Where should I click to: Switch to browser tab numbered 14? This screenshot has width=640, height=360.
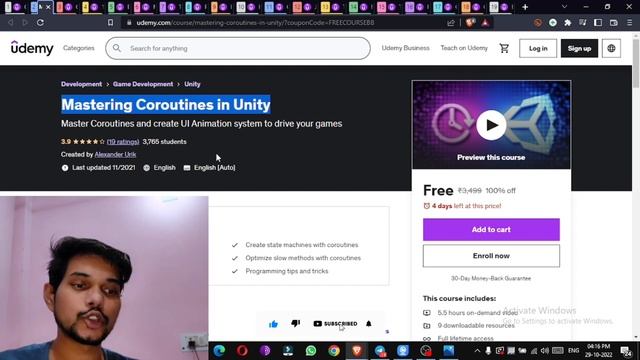[359, 7]
